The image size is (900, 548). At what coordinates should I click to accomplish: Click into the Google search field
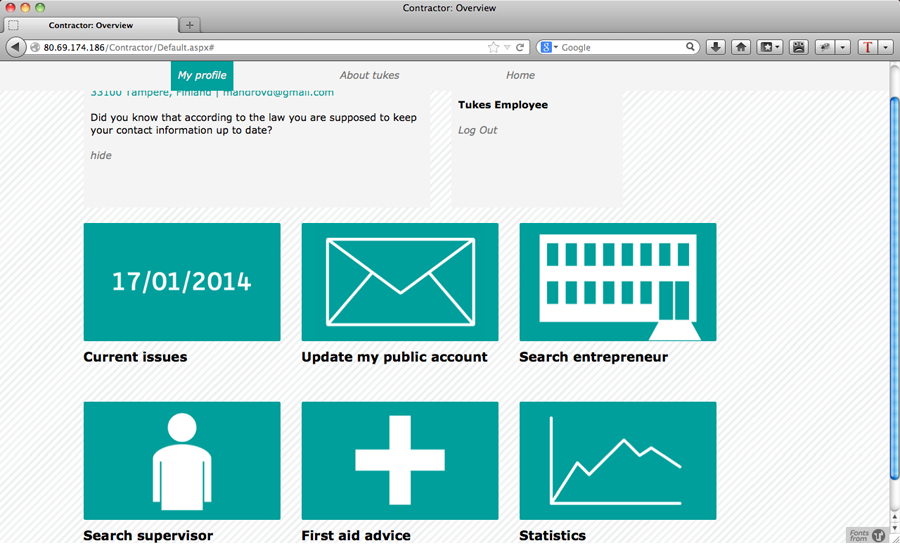[x=620, y=47]
